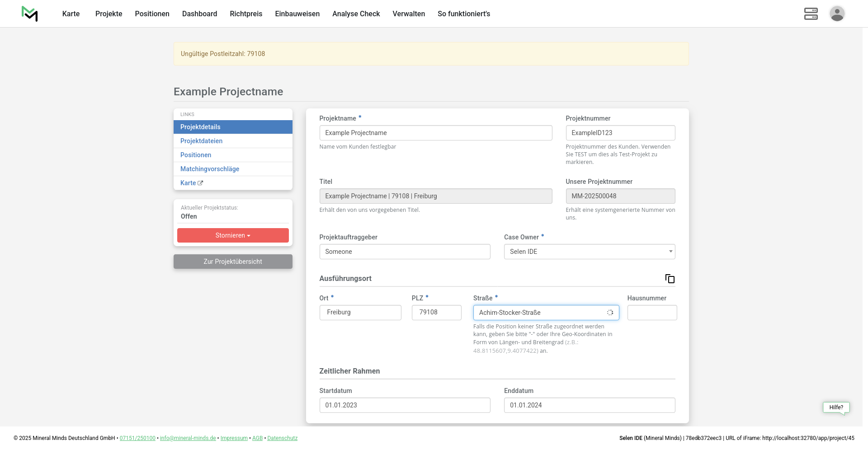The image size is (868, 449).
Task: Go to Analyse Check in navigation
Action: pyautogui.click(x=356, y=14)
